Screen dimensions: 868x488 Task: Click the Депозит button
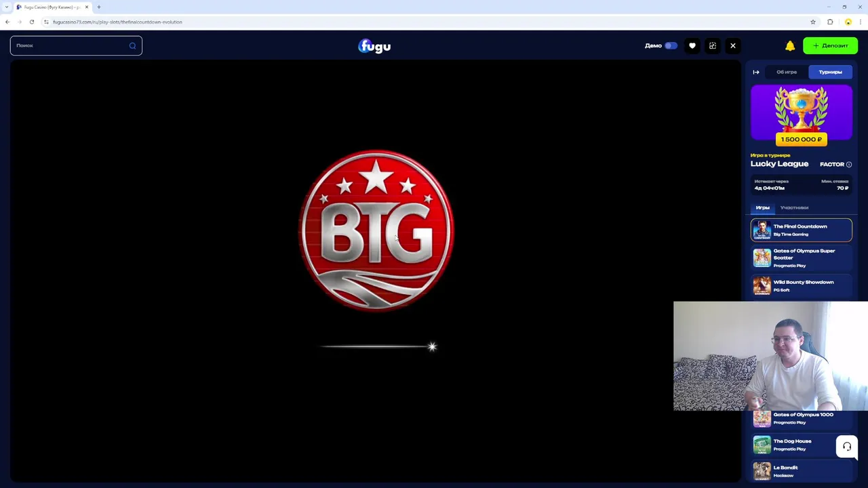(831, 45)
